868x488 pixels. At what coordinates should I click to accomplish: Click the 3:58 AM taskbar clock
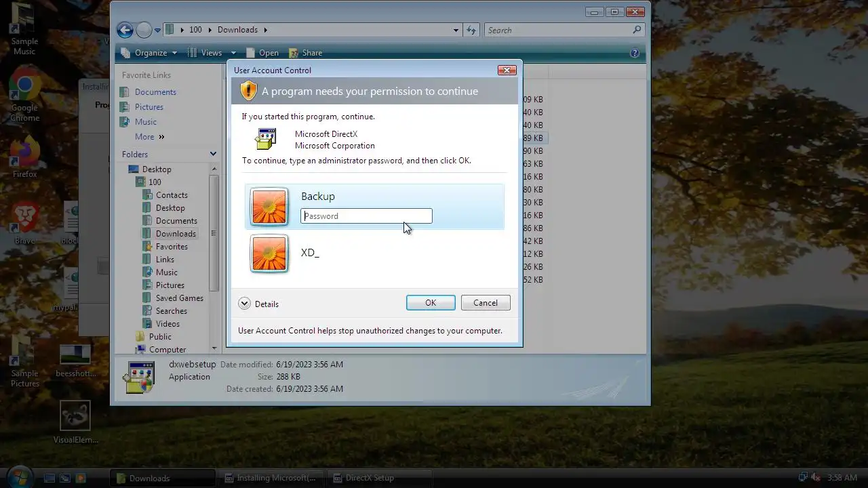coord(842,478)
